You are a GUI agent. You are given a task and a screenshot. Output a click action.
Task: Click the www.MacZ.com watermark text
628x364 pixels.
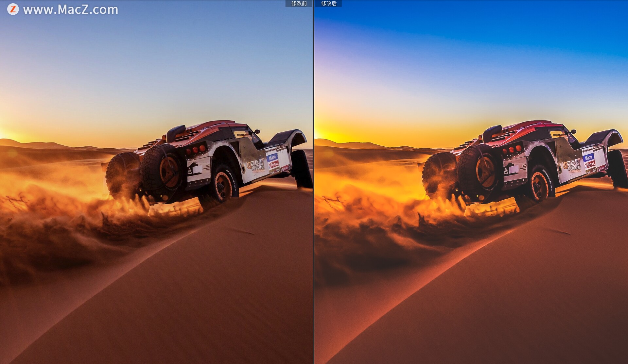coord(71,9)
